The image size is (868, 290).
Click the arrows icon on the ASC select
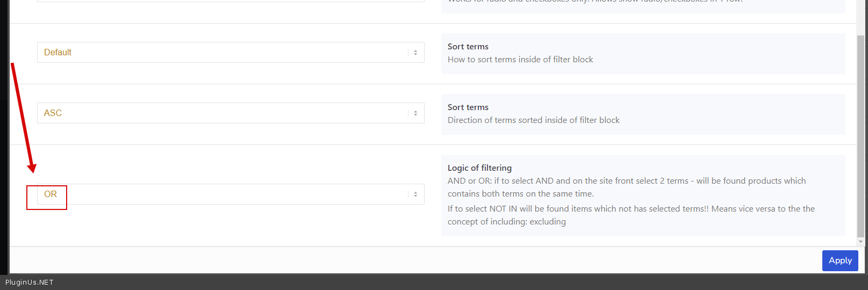415,113
